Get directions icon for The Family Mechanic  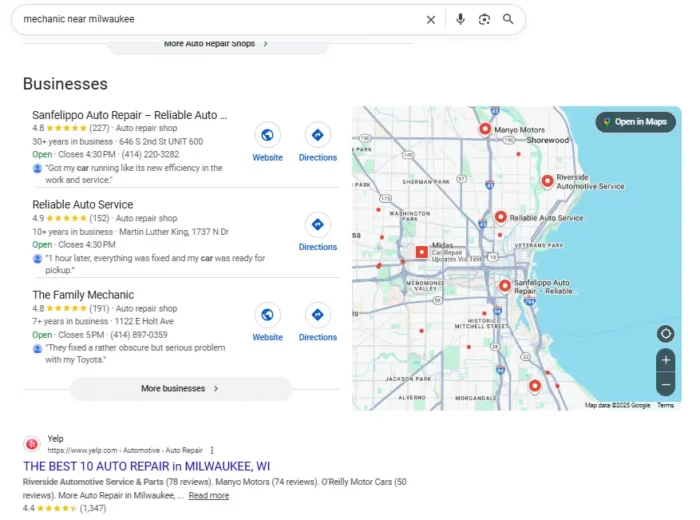pyautogui.click(x=317, y=315)
